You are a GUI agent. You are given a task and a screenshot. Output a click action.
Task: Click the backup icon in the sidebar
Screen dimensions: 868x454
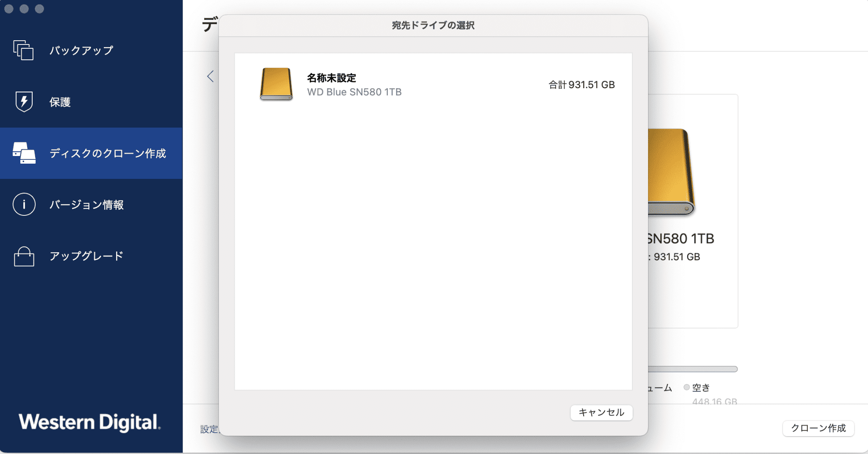pyautogui.click(x=23, y=50)
